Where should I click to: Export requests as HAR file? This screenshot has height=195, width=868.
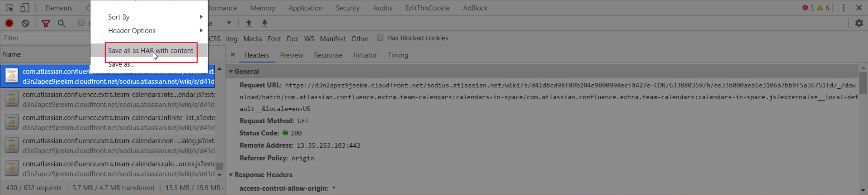[x=265, y=23]
